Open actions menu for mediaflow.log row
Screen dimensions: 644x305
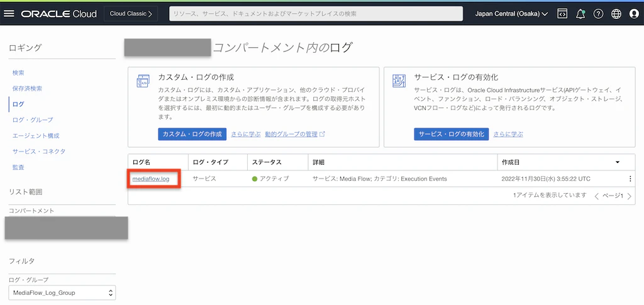click(630, 179)
